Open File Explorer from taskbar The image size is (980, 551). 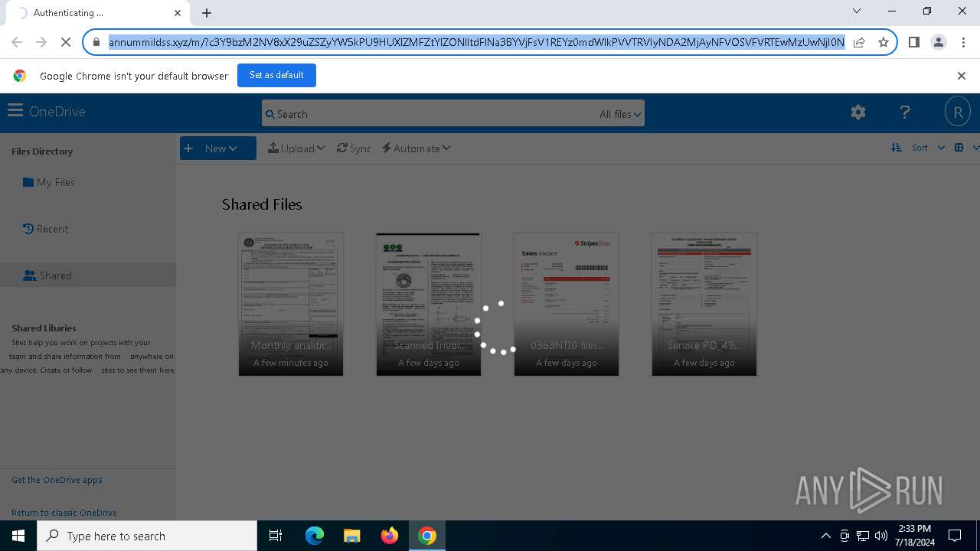[x=351, y=536]
